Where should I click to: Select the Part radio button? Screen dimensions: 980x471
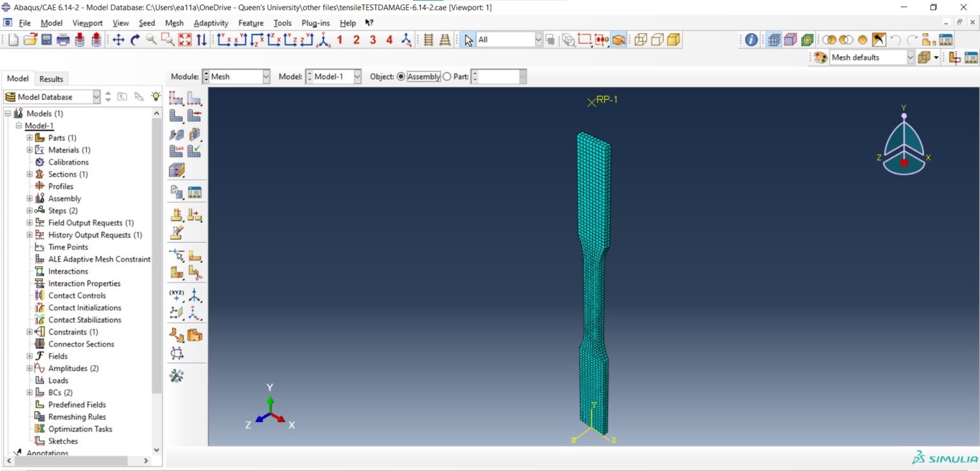447,77
